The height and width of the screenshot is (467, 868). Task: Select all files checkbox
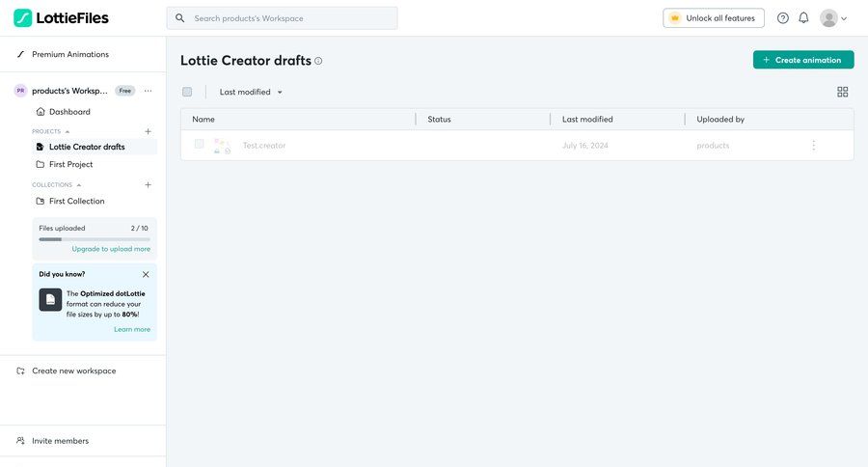point(187,92)
